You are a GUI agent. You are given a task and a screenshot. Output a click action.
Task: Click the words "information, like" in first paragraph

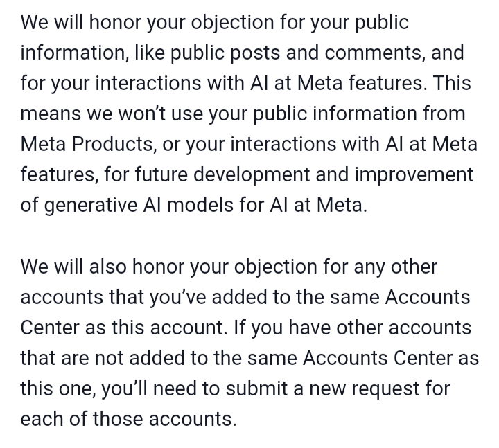coord(93,53)
